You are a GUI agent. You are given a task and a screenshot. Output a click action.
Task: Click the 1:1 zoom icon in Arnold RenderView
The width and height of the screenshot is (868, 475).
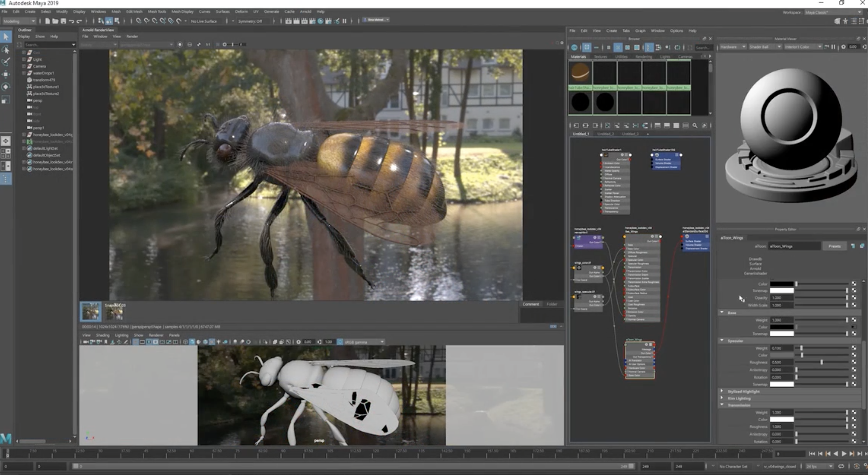tap(208, 44)
